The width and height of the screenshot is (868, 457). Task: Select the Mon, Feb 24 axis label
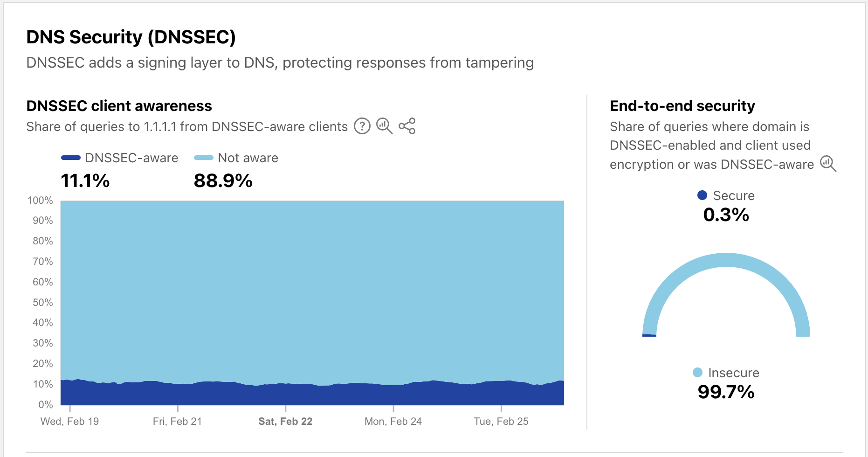pyautogui.click(x=393, y=422)
